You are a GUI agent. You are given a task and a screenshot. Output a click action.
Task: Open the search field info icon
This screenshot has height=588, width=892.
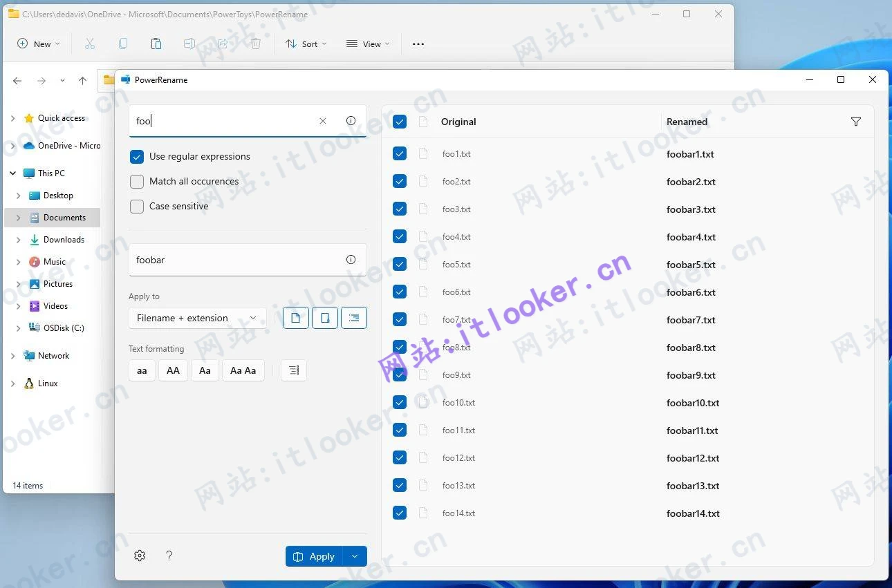coord(351,121)
